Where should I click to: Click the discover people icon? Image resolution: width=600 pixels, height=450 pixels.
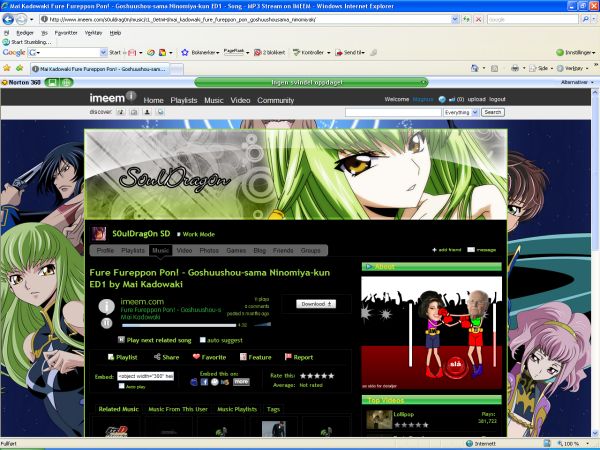147,112
